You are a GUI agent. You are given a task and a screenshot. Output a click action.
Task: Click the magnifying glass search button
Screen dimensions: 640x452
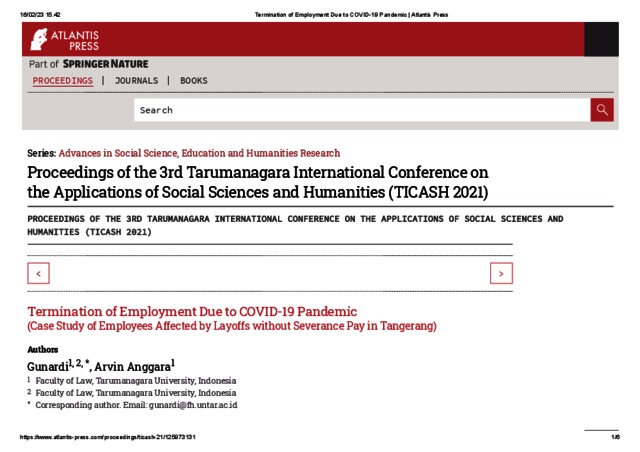(601, 110)
